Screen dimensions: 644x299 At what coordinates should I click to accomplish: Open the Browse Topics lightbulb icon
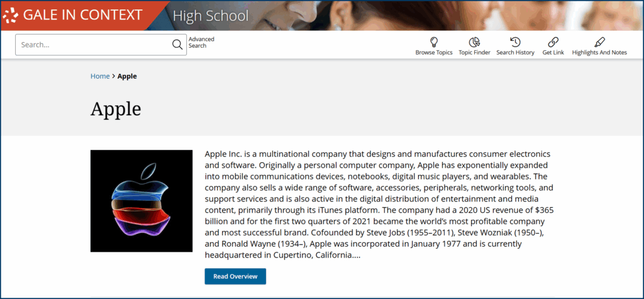[434, 42]
